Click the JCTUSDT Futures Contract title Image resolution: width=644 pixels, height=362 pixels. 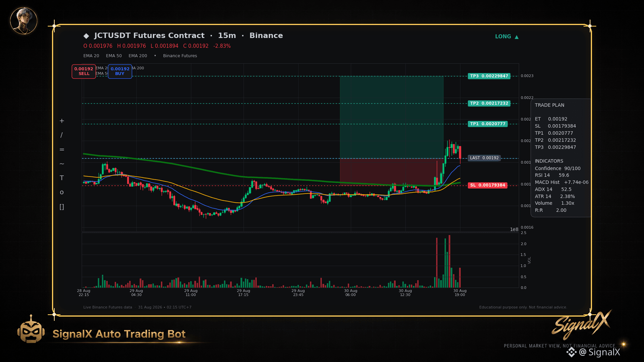(149, 35)
